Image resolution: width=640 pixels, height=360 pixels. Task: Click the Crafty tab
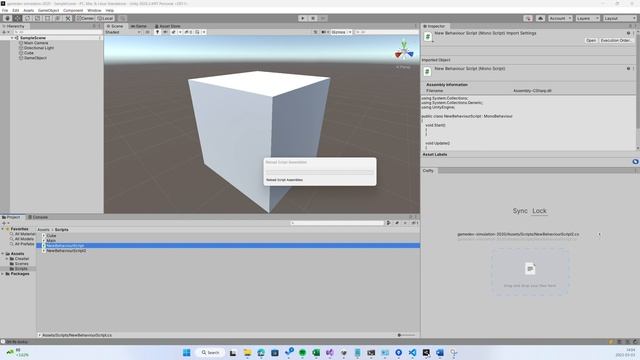pyautogui.click(x=428, y=171)
